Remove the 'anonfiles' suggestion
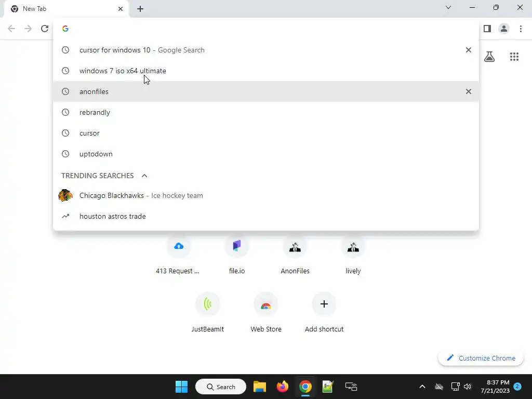 pyautogui.click(x=468, y=91)
